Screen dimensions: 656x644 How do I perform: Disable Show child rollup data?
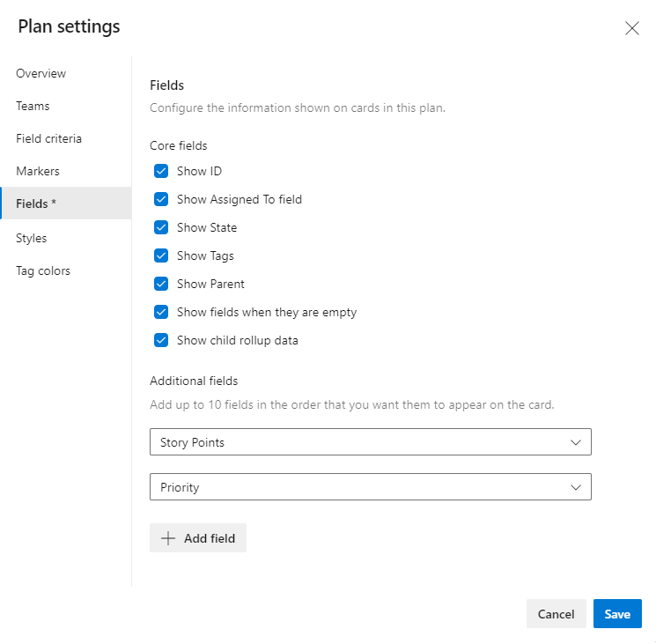pos(161,341)
